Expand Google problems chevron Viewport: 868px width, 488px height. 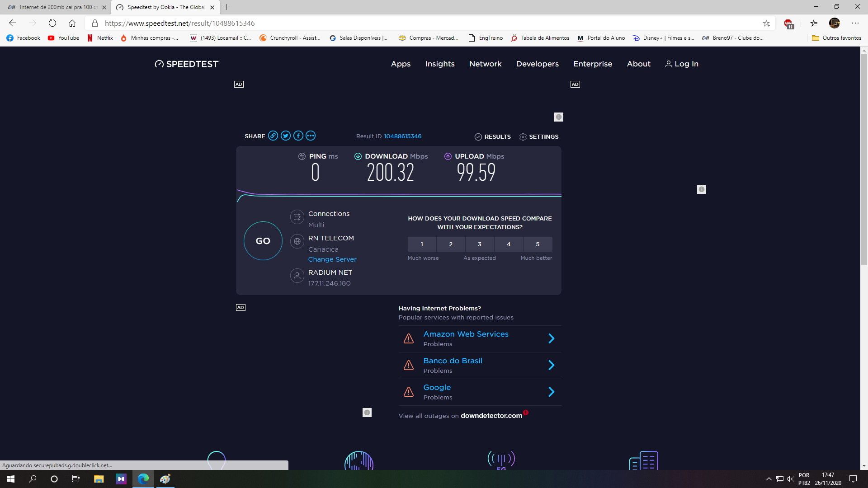click(x=551, y=392)
